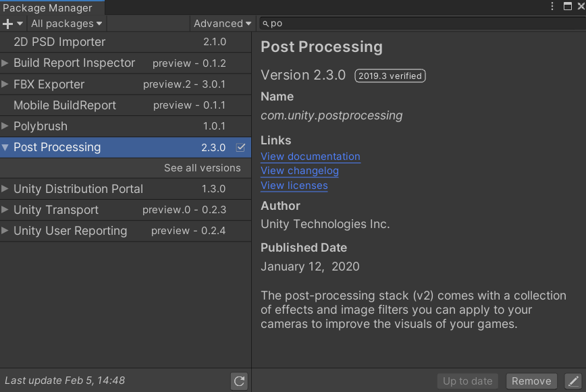Click the search magnifier icon
This screenshot has width=586, height=392.
pos(266,24)
